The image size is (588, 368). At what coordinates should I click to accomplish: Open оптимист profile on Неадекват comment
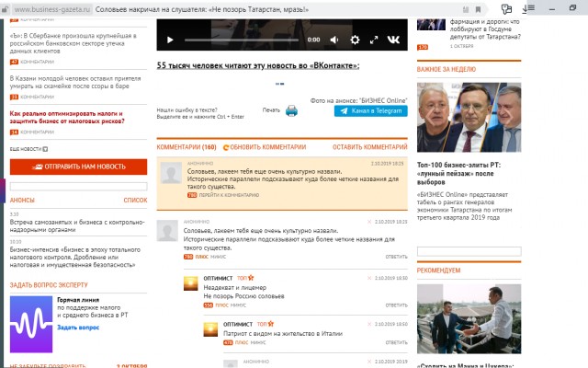[218, 278]
